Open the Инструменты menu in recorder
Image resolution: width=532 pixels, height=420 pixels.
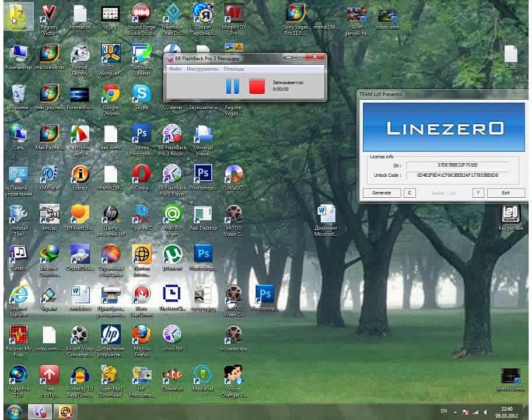pyautogui.click(x=202, y=69)
